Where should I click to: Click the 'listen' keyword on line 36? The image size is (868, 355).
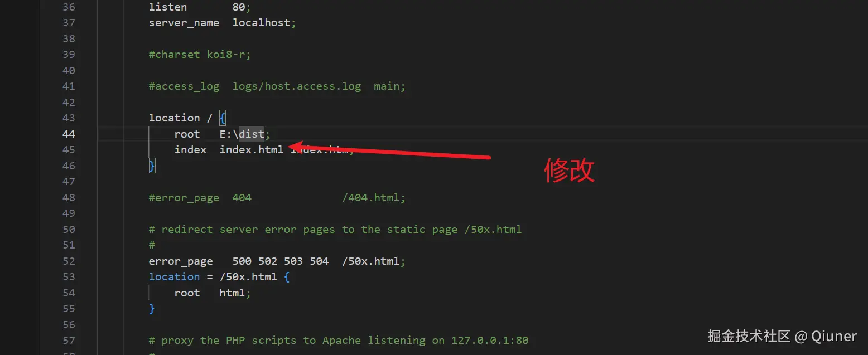point(167,7)
